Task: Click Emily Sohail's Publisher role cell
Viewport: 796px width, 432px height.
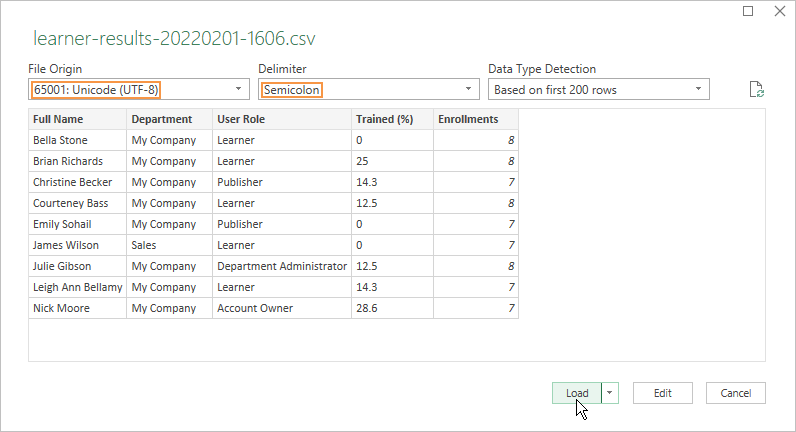Action: tap(282, 224)
